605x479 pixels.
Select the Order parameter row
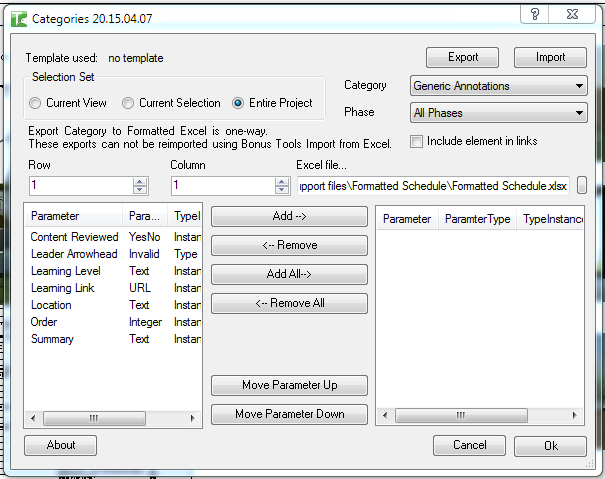[x=113, y=322]
